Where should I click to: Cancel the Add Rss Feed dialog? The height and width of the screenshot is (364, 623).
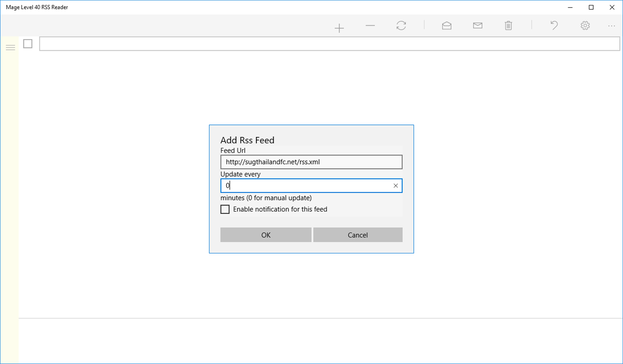click(358, 235)
